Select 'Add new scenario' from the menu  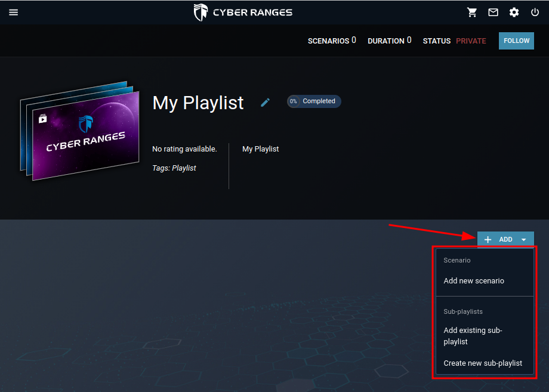[474, 280]
